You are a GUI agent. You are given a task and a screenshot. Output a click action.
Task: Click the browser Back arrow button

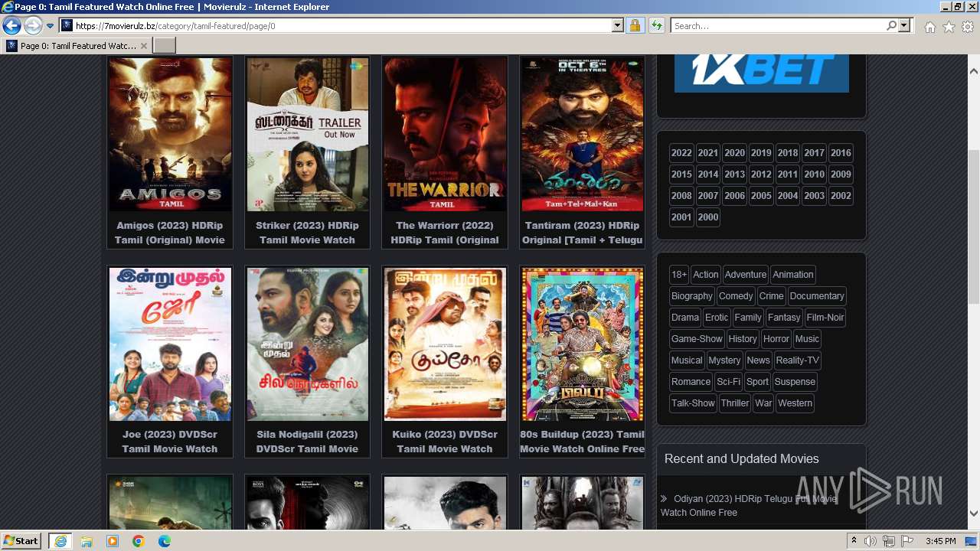[11, 26]
